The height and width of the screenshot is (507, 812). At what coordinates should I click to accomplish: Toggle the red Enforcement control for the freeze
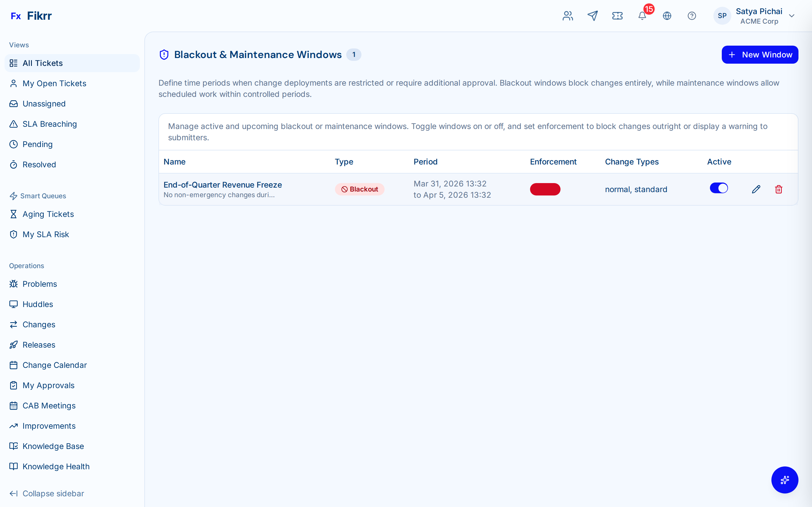click(x=545, y=189)
